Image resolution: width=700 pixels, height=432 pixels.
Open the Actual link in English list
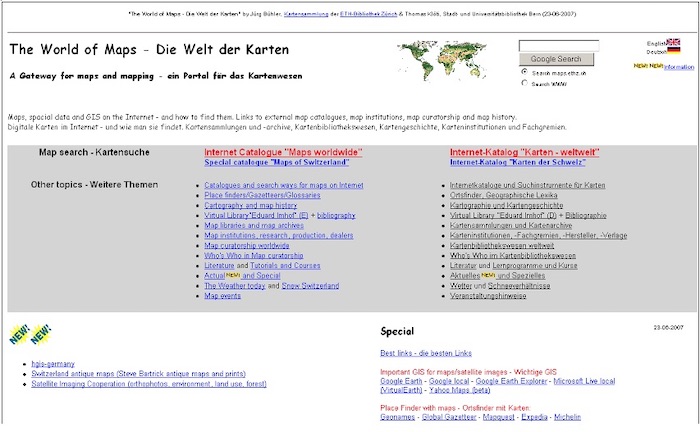click(214, 276)
